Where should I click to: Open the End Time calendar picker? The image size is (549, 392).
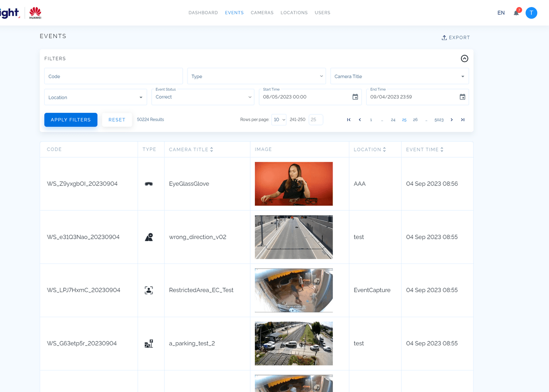point(462,97)
